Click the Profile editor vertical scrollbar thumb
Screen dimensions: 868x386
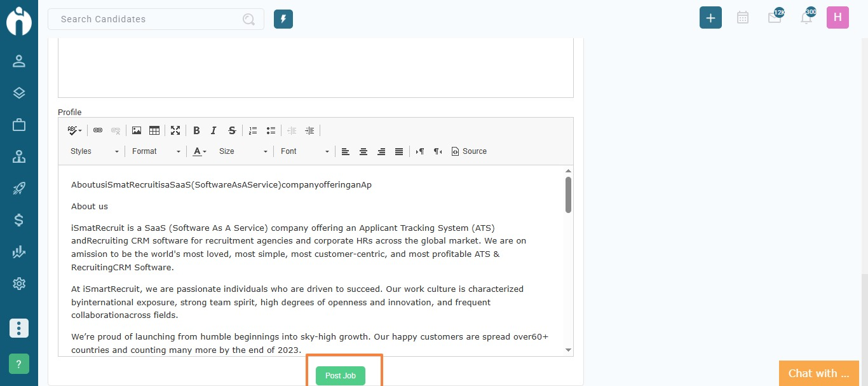point(568,195)
